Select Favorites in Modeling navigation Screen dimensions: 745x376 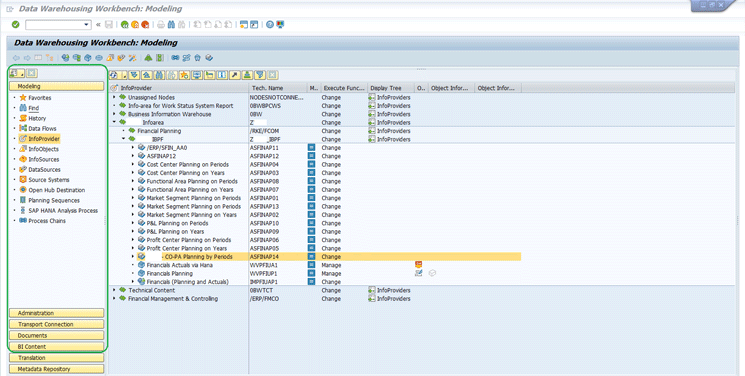coord(39,98)
